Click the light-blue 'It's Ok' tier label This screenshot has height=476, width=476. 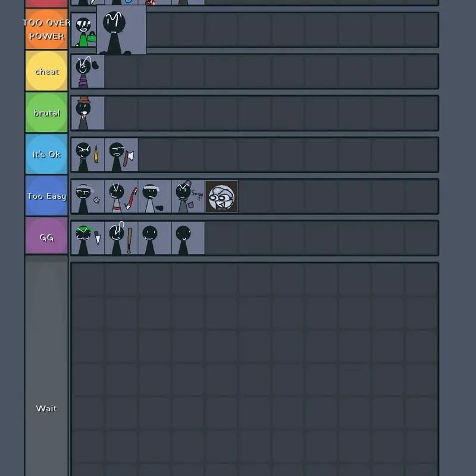pos(46,154)
